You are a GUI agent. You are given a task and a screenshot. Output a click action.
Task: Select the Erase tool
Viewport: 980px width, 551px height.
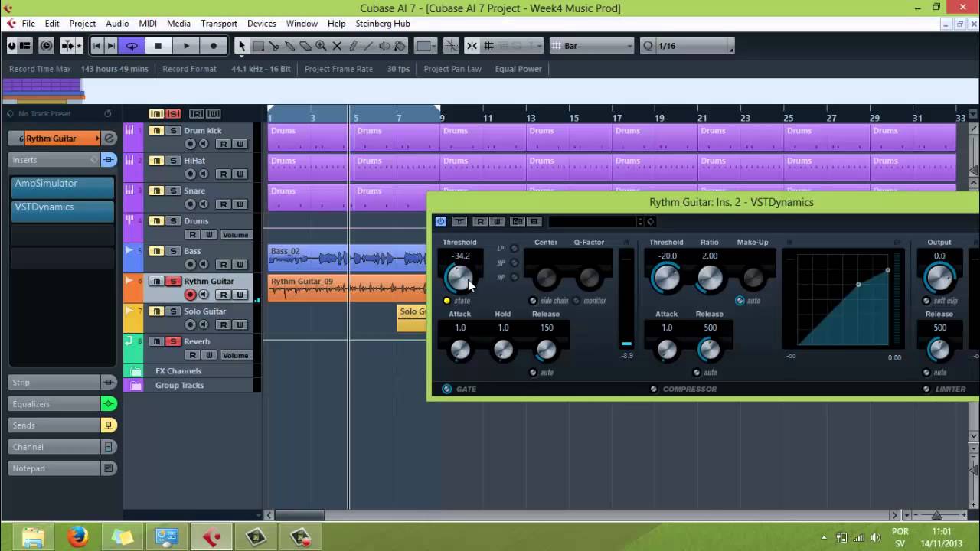point(305,46)
